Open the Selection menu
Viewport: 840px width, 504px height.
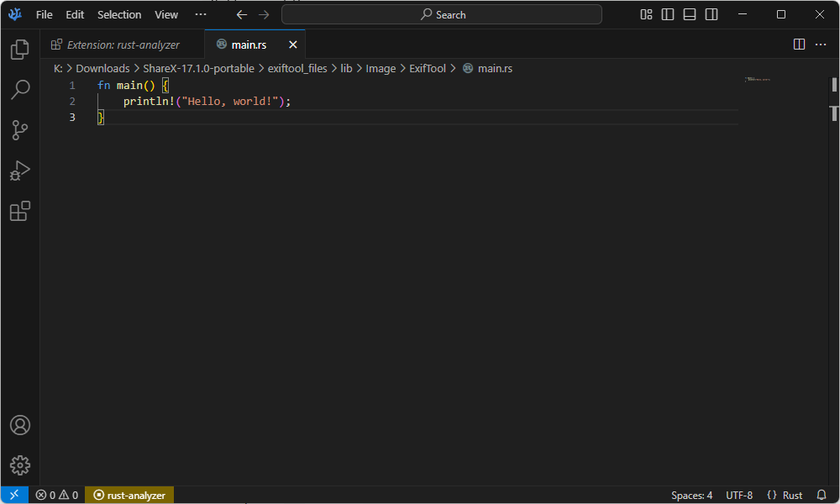pyautogui.click(x=119, y=14)
